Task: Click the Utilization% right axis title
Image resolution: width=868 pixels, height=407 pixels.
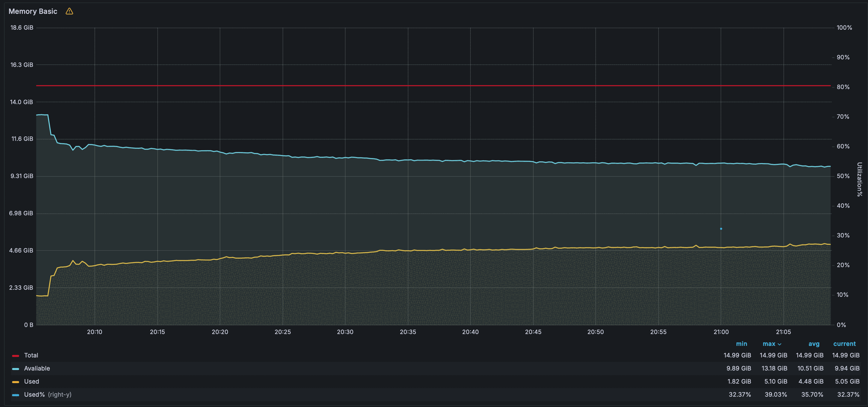Action: 859,179
